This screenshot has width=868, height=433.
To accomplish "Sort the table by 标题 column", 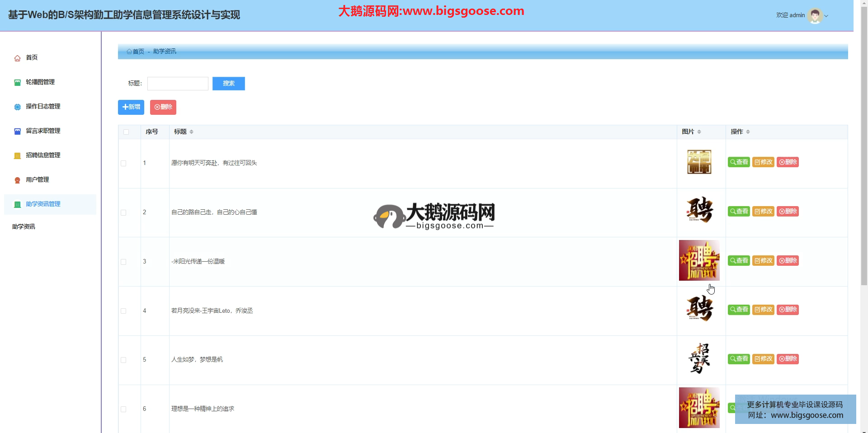I will point(191,132).
